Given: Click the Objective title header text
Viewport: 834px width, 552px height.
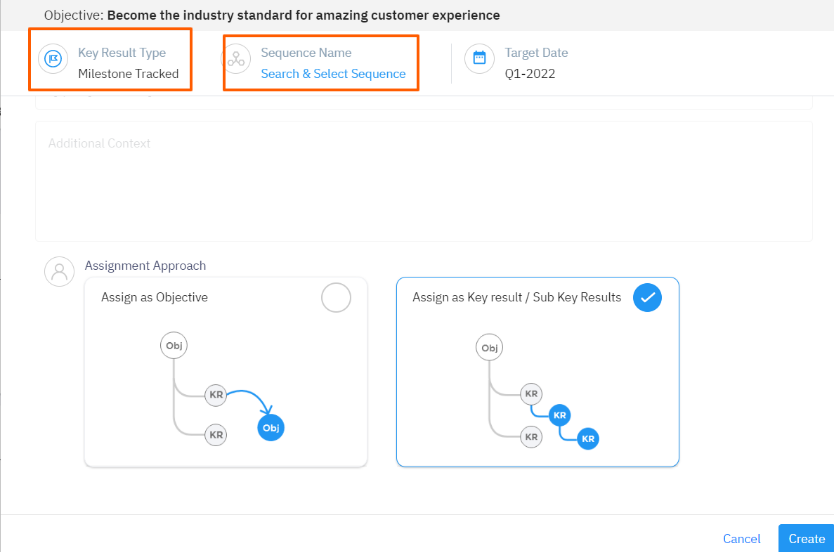Looking at the screenshot, I should tap(303, 16).
